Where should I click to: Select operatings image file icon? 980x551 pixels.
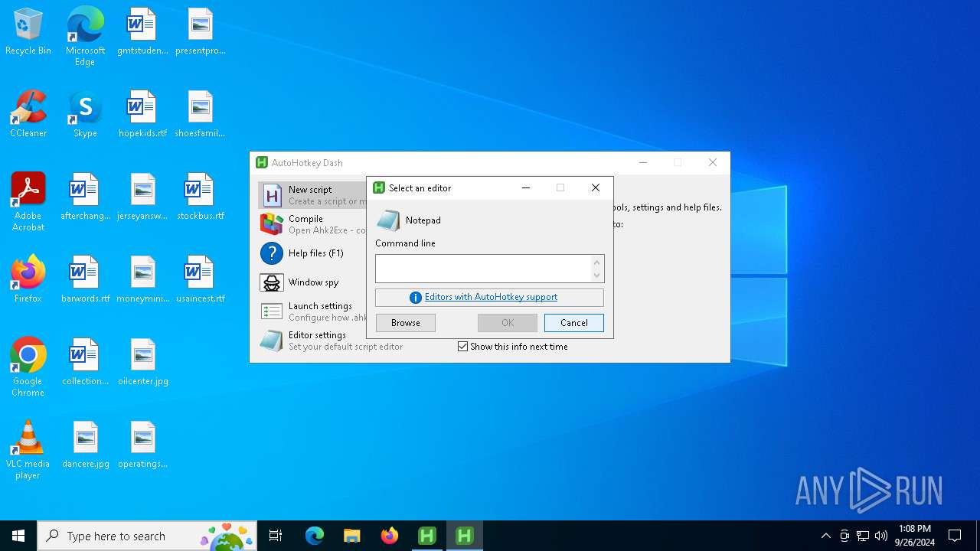click(142, 445)
